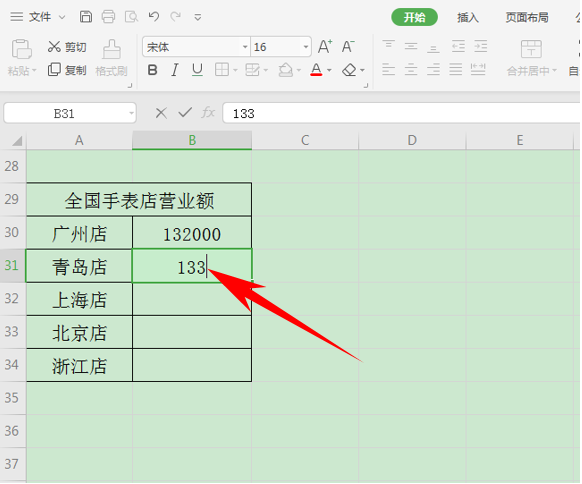The width and height of the screenshot is (582, 484).
Task: Click the Undo arrow icon
Action: pyautogui.click(x=154, y=17)
